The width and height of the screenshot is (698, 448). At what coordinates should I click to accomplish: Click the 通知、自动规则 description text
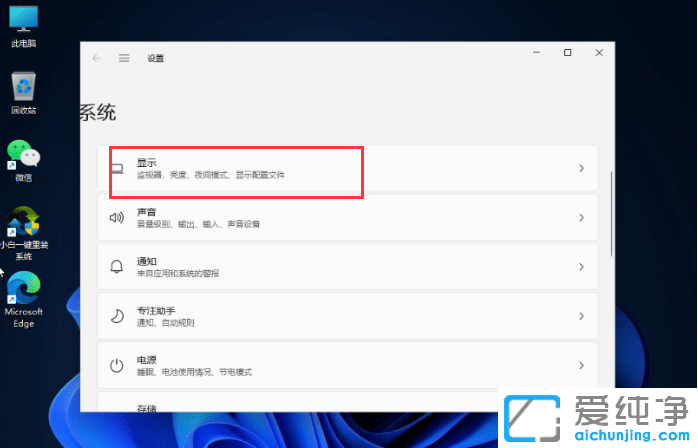[165, 323]
